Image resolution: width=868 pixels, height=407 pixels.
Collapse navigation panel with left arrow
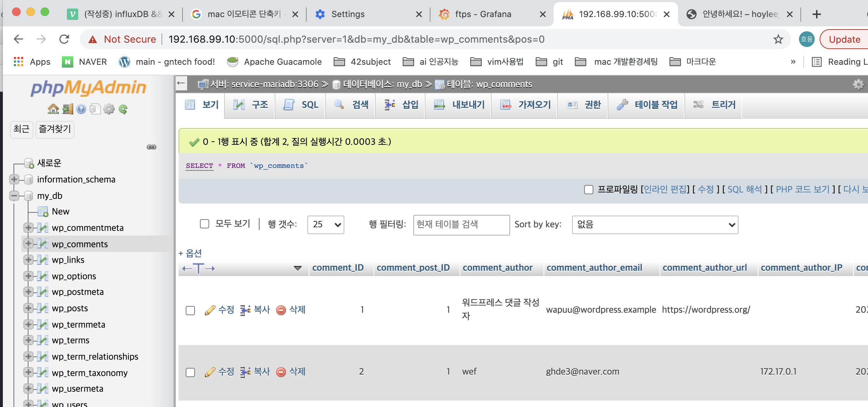(x=181, y=84)
